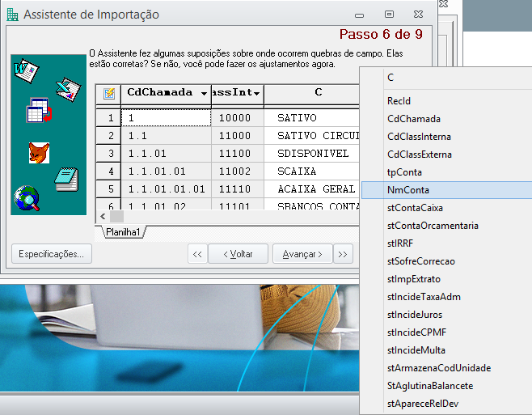This screenshot has width=532, height=415.
Task: Select C in the field list
Action: pyautogui.click(x=445, y=78)
